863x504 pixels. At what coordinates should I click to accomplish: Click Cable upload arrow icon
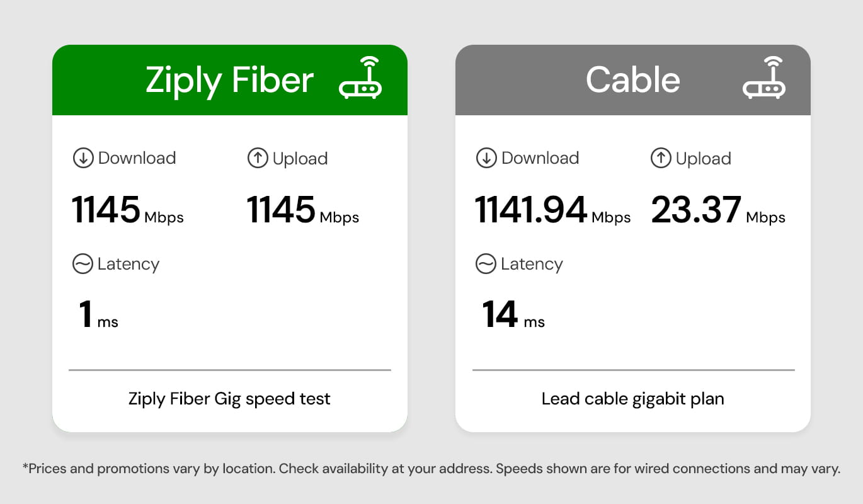pos(661,158)
